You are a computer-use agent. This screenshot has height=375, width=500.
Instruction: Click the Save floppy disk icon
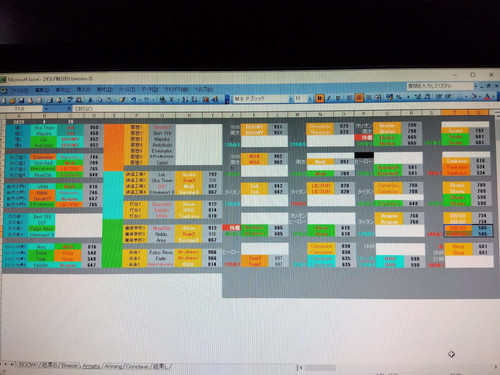point(21,100)
